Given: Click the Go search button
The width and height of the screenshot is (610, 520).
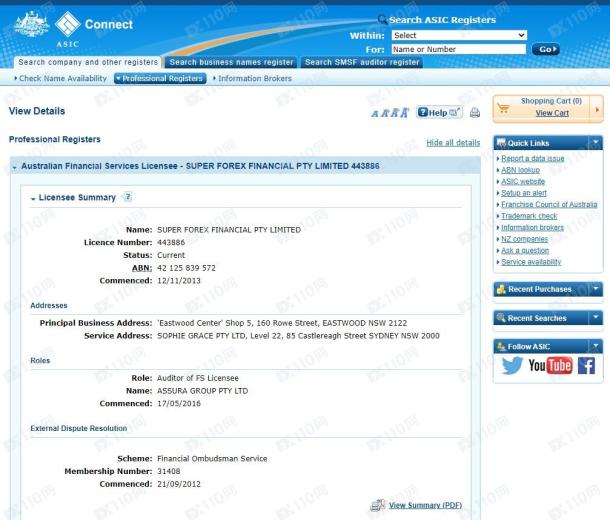Looking at the screenshot, I should tap(545, 49).
